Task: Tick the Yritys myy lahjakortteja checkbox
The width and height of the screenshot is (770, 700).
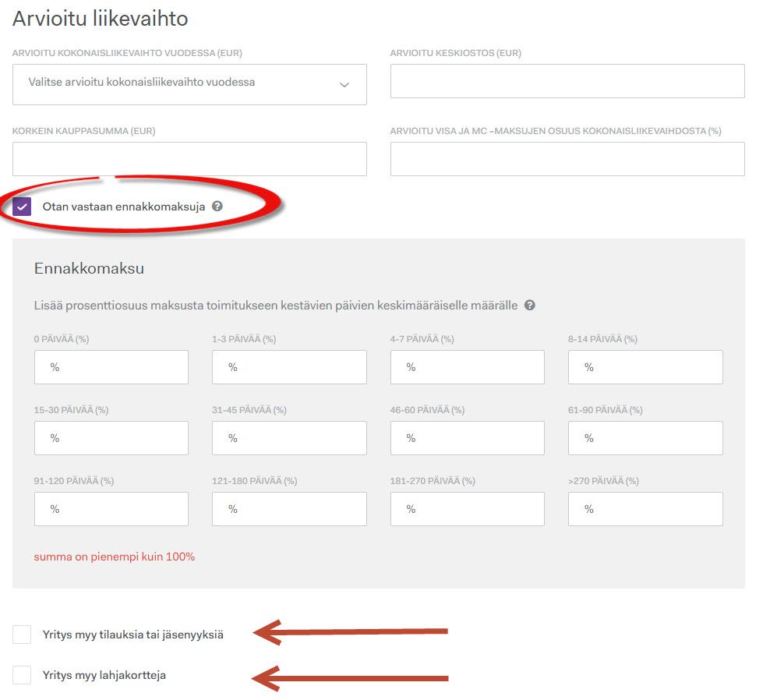Action: point(22,675)
